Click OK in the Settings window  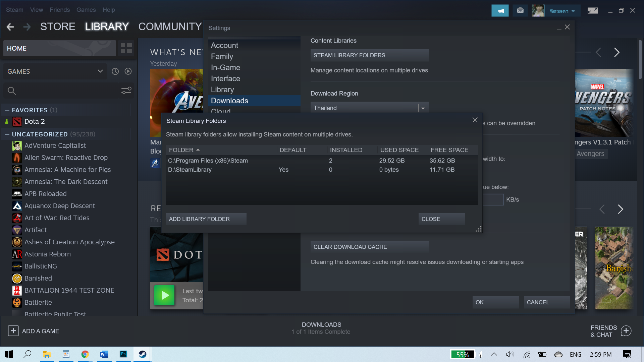[x=496, y=302]
